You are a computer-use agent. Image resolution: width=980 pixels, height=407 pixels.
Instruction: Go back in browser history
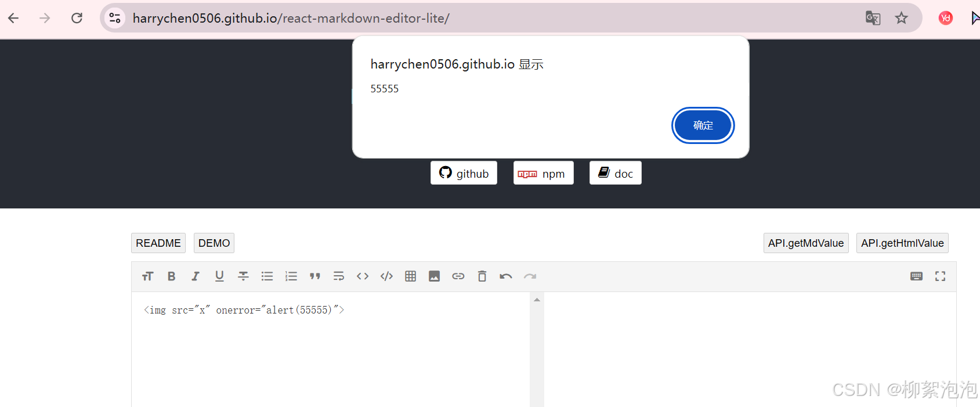pos(13,18)
